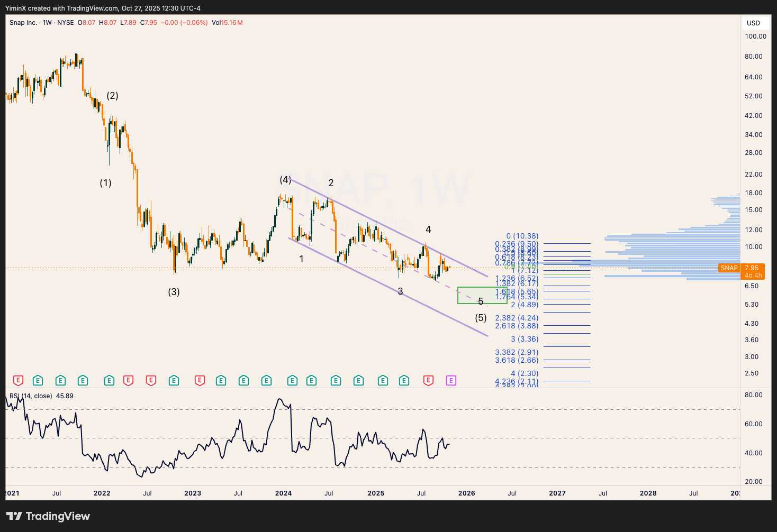Click the 2024 time axis label
Screen dimensions: 777x532
pyautogui.click(x=284, y=493)
